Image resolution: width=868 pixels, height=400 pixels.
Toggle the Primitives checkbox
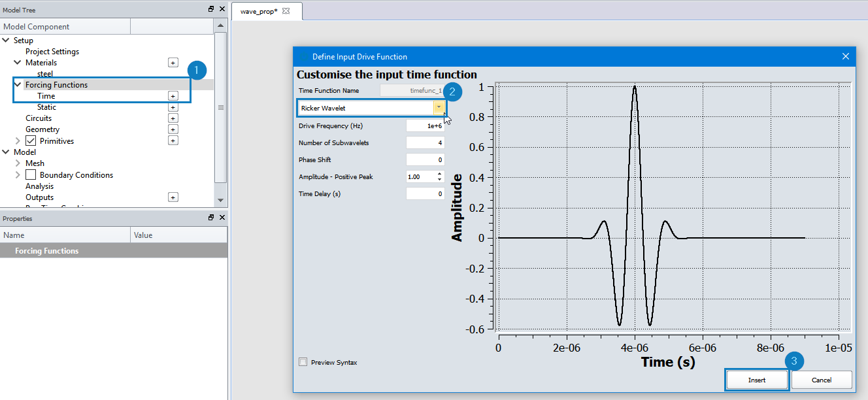coord(31,141)
